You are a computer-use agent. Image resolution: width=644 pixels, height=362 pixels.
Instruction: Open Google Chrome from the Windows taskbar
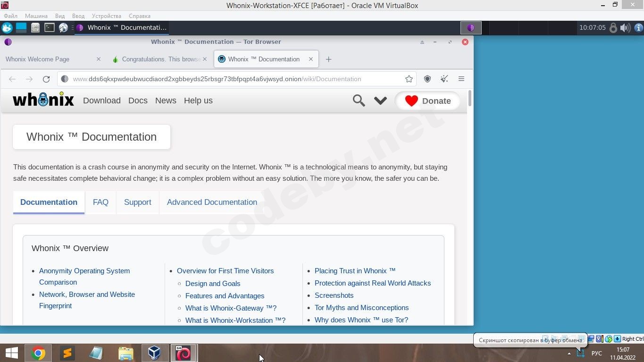[x=38, y=353]
